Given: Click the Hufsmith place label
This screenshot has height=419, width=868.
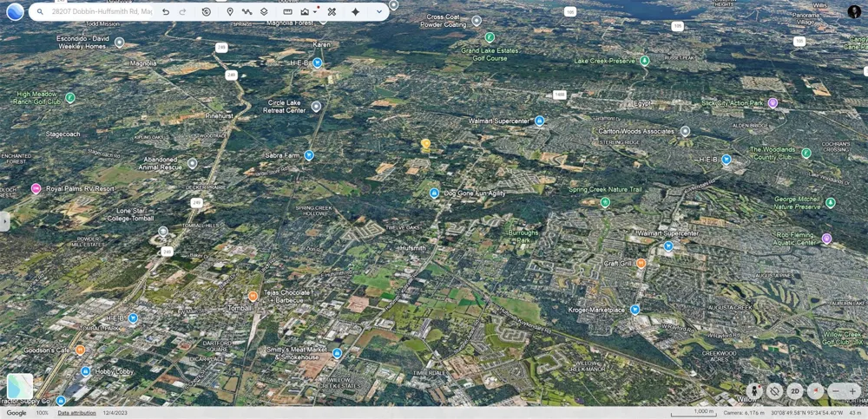Looking at the screenshot, I should (x=412, y=248).
